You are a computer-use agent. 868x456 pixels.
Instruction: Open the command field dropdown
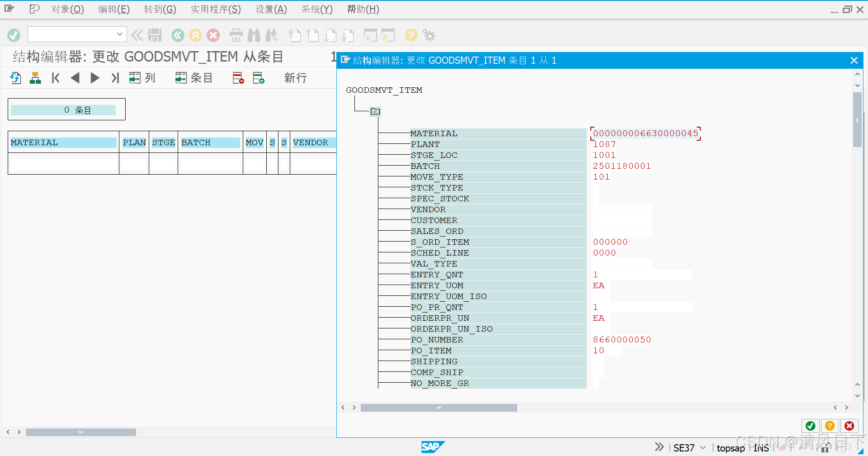pyautogui.click(x=119, y=34)
